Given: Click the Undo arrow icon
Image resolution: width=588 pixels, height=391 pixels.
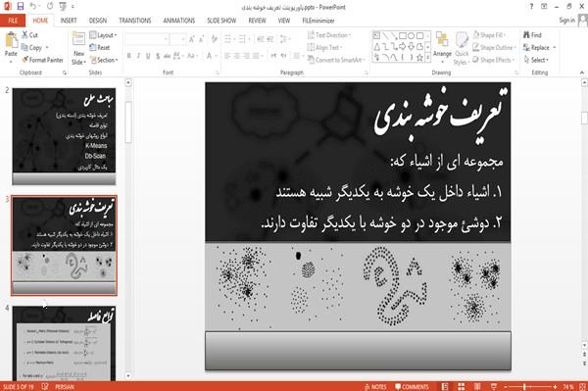Looking at the screenshot, I should point(33,6).
